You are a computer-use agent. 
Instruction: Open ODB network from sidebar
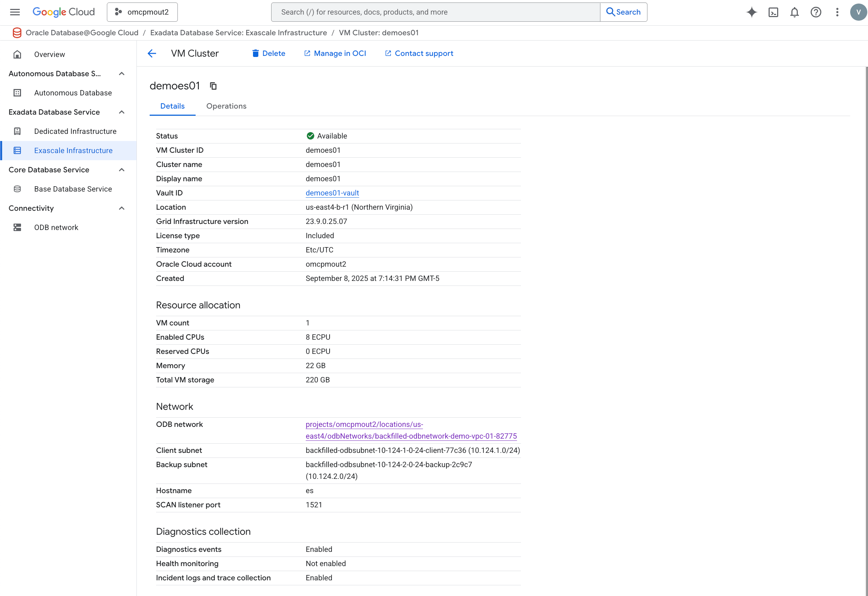coord(56,227)
